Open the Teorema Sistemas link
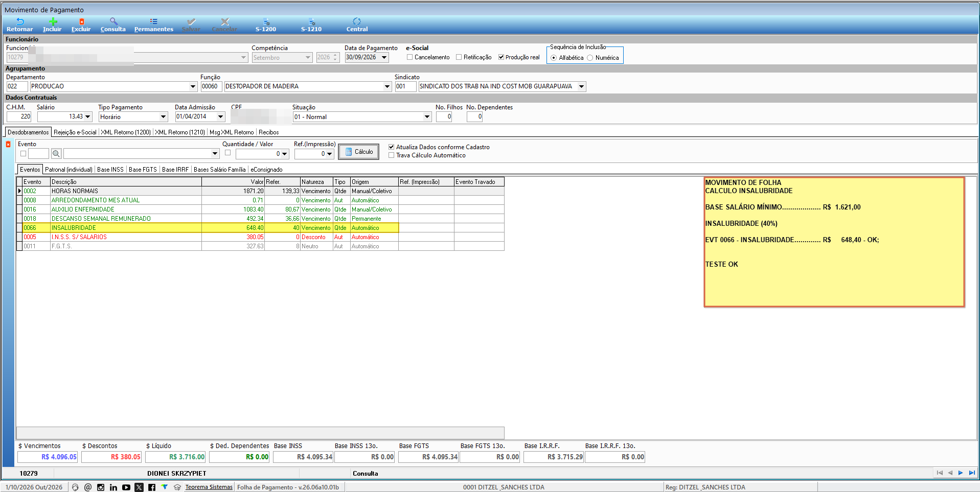This screenshot has height=492, width=980. tap(209, 487)
